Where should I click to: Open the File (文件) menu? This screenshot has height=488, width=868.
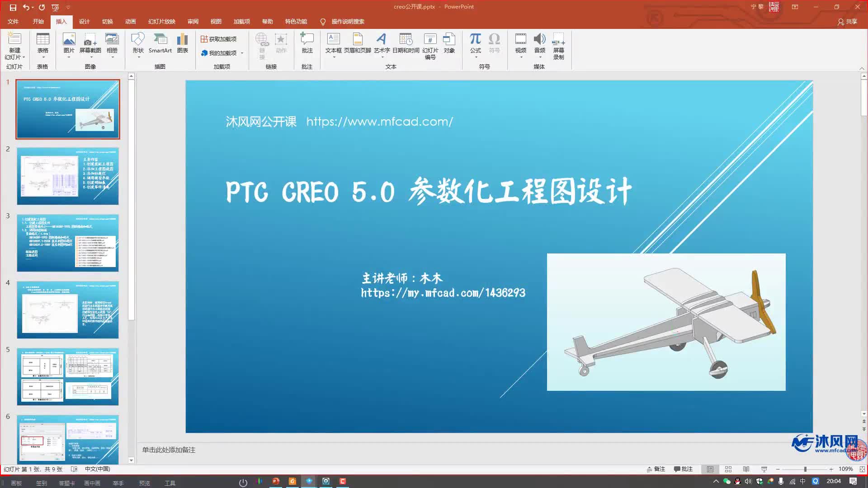click(x=13, y=21)
